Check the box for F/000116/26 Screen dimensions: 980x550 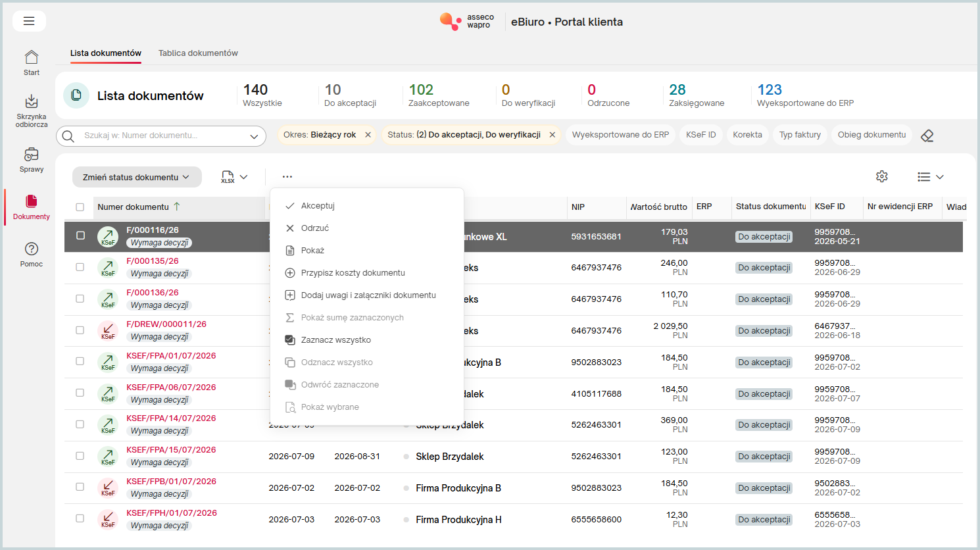80,236
